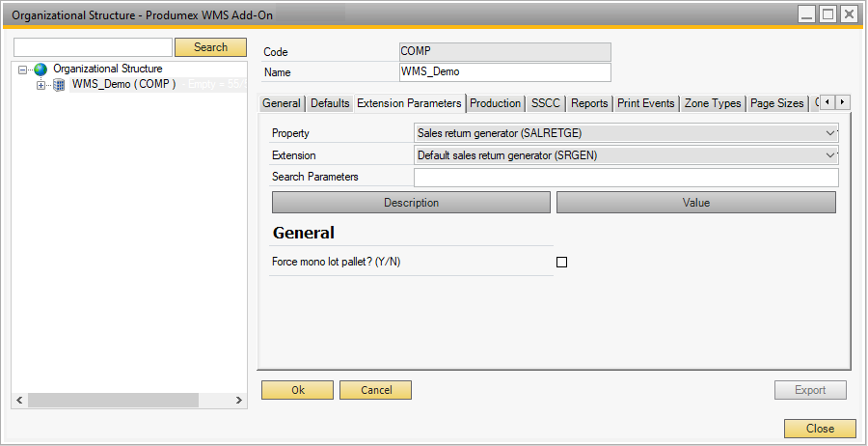Click tree panel scrollbar left arrow
The image size is (868, 446).
pos(18,400)
